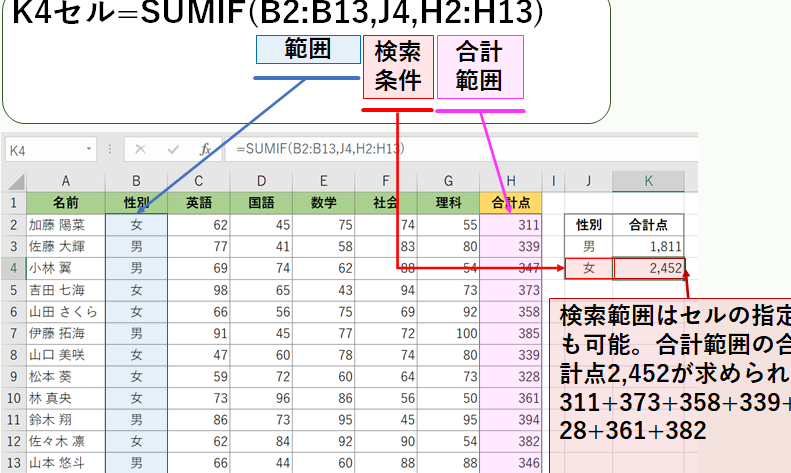Click the blue 範囲 label box
Viewport: 791px width, 473px height.
pyautogui.click(x=307, y=50)
